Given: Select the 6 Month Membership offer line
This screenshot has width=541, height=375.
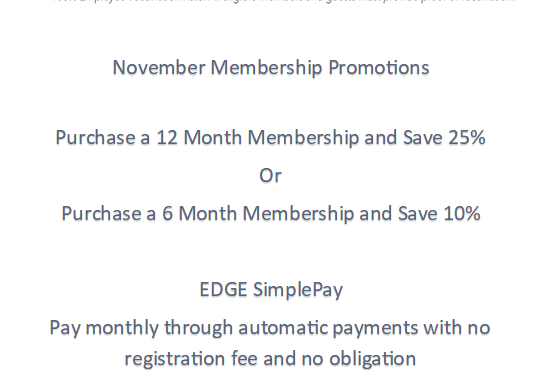Looking at the screenshot, I should pos(271,214).
